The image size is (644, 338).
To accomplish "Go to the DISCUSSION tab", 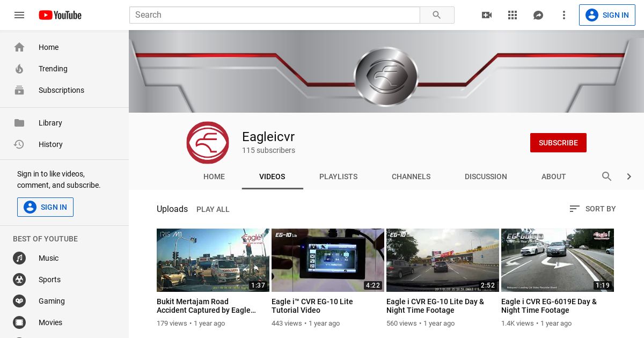I will pyautogui.click(x=486, y=177).
